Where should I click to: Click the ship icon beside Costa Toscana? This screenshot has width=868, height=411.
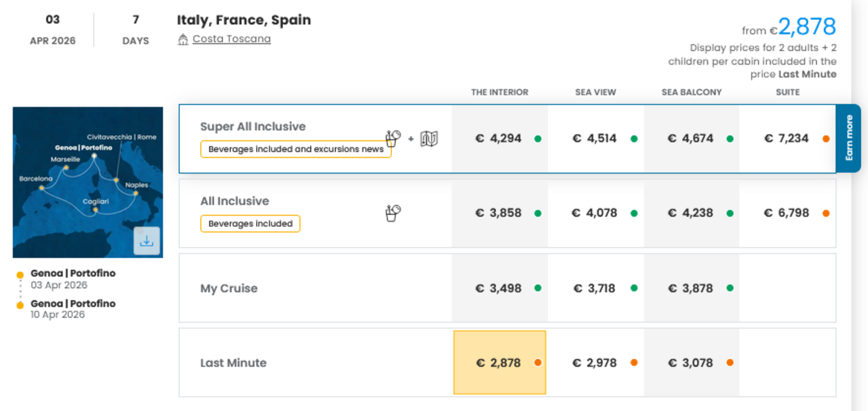[183, 40]
